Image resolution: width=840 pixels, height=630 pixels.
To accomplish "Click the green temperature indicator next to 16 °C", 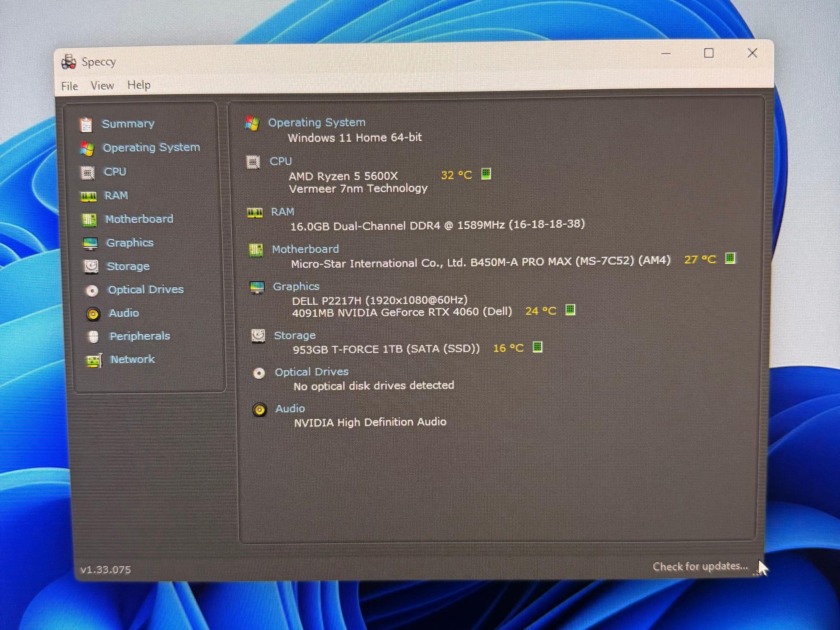I will point(537,347).
